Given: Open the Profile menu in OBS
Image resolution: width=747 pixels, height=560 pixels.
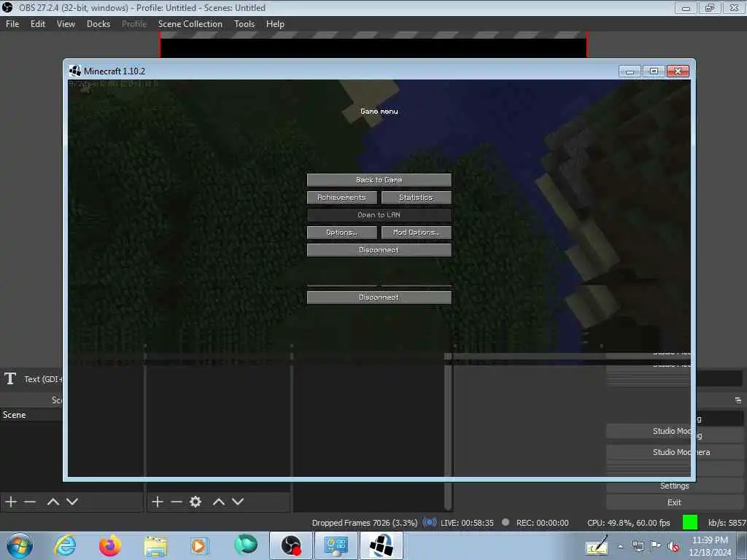Looking at the screenshot, I should (x=134, y=24).
